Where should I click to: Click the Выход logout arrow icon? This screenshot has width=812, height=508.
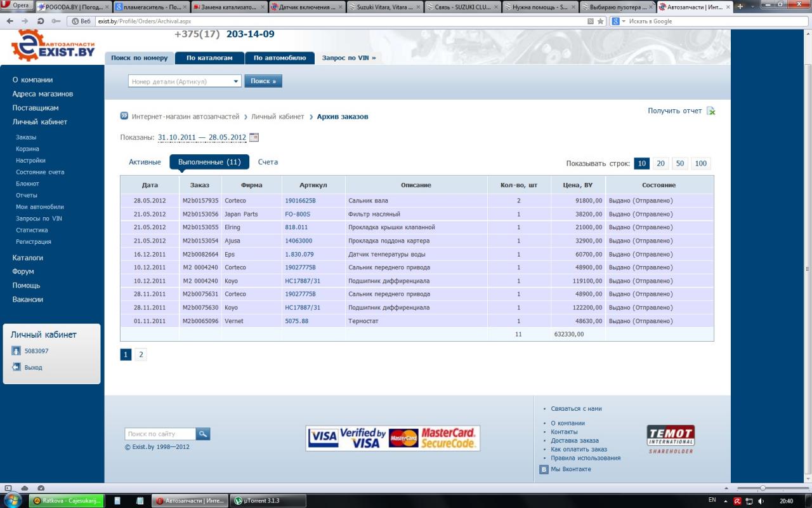16,367
